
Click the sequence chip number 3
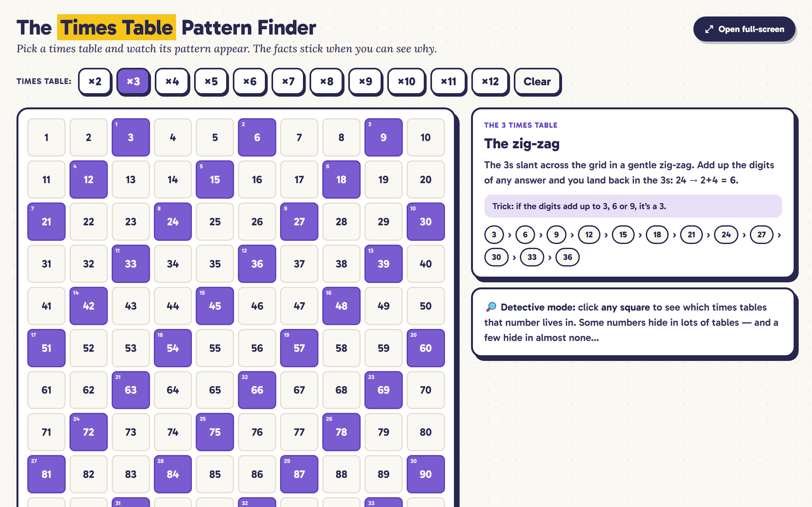pos(494,235)
